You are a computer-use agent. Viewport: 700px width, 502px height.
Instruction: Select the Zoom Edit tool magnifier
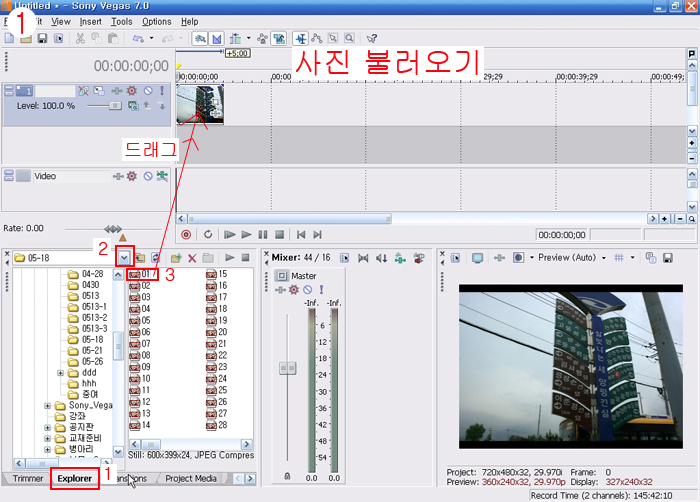coord(350,39)
